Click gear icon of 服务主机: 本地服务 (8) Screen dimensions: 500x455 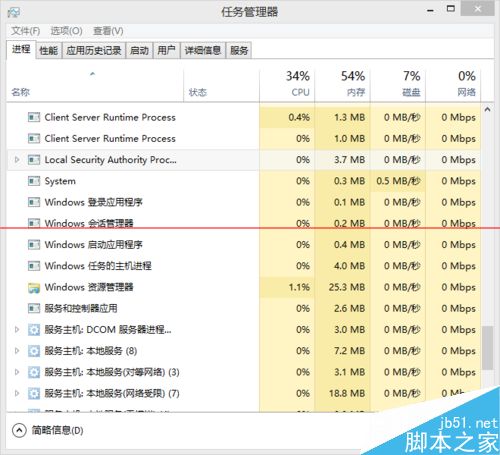34,351
